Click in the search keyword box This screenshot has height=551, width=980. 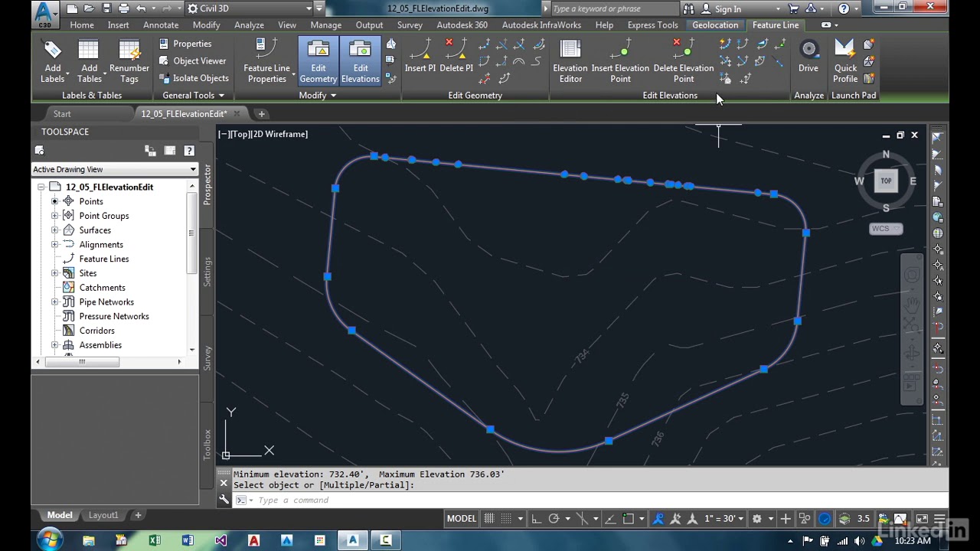[x=615, y=8]
